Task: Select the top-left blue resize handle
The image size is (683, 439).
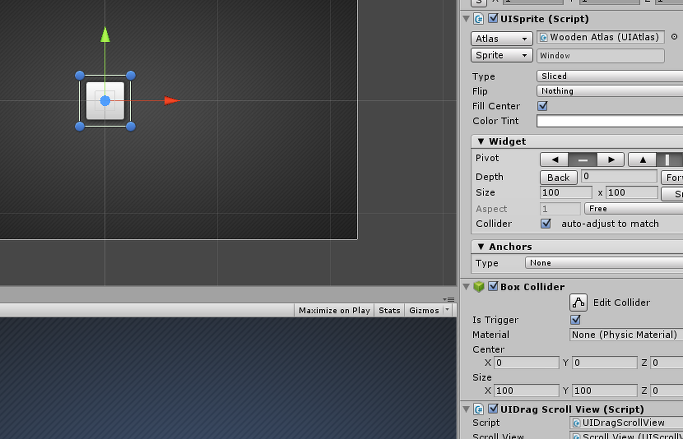Action: pyautogui.click(x=80, y=76)
